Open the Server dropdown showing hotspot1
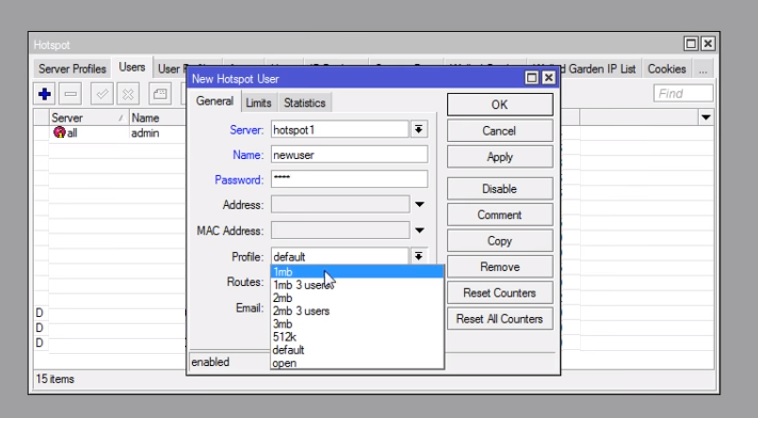Viewport: 767px width, 425px height. click(419, 130)
